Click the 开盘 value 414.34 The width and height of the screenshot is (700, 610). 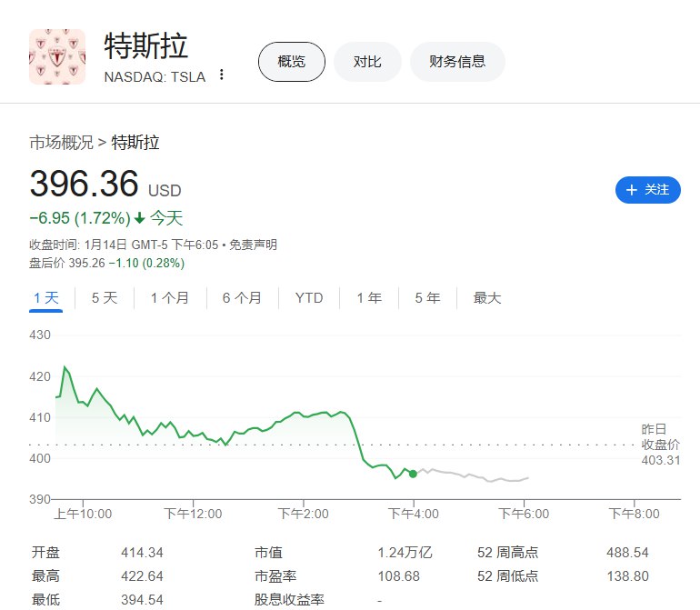142,553
